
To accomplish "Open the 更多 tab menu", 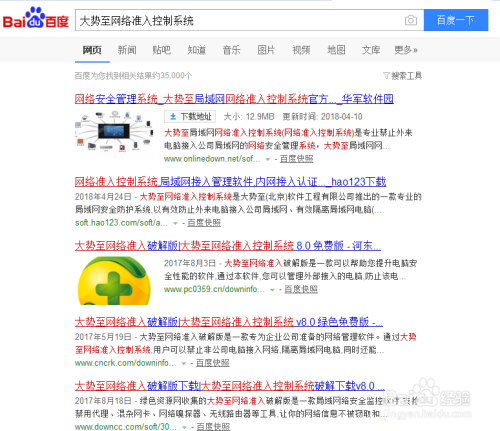I will click(406, 50).
